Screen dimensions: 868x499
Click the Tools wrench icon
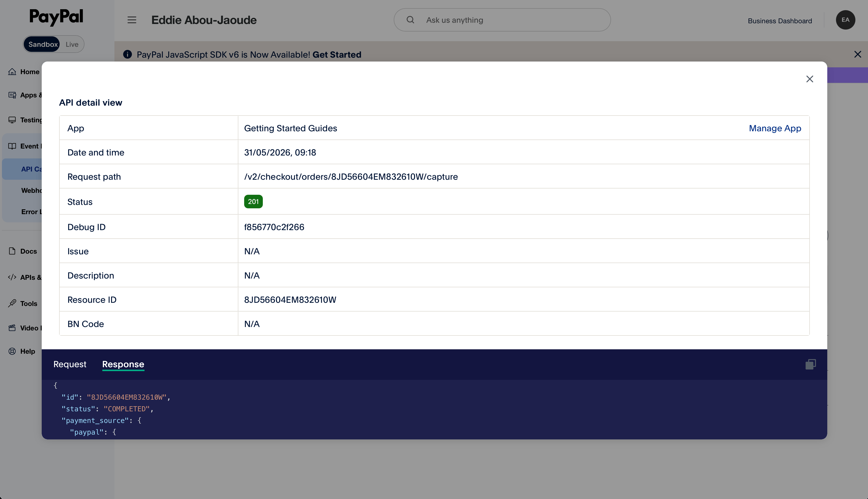click(12, 303)
